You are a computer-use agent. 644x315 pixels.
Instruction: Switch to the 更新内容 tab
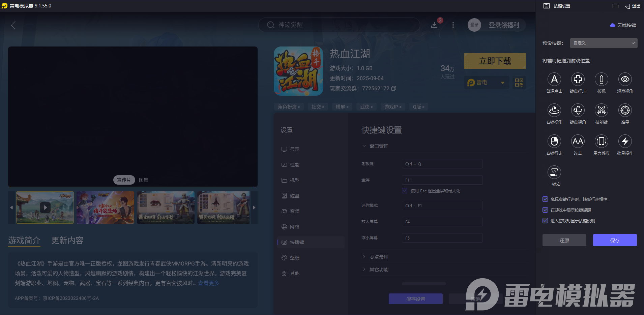(x=66, y=240)
